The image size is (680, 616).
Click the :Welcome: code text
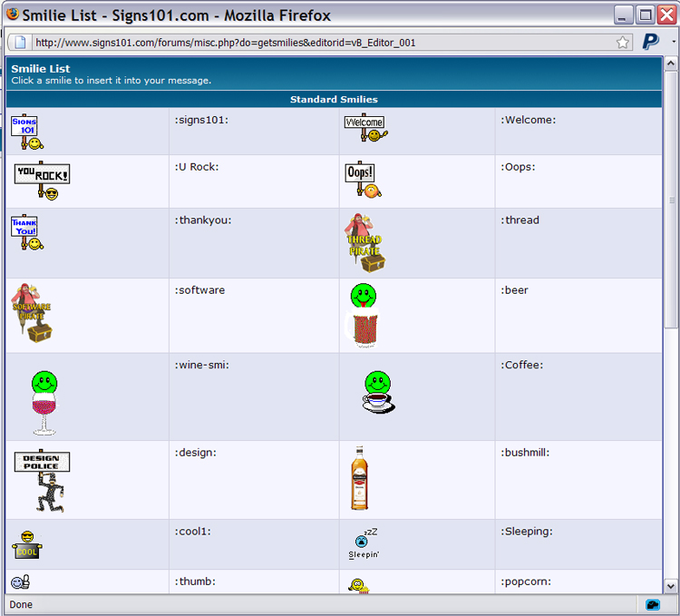[x=529, y=120]
